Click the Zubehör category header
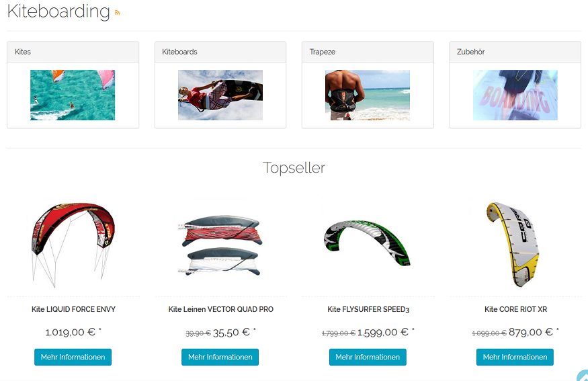 coord(515,52)
